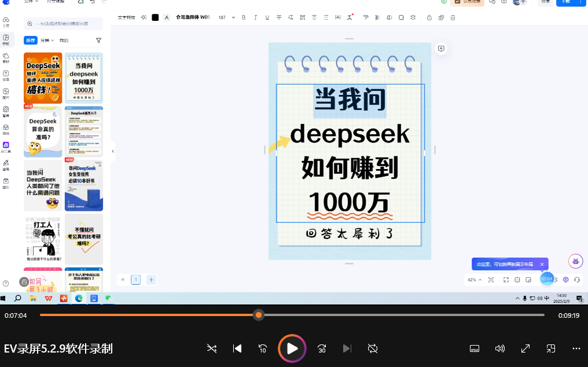Click the customer service headset icon
Screen dimensions: 588x367
pyautogui.click(x=577, y=280)
